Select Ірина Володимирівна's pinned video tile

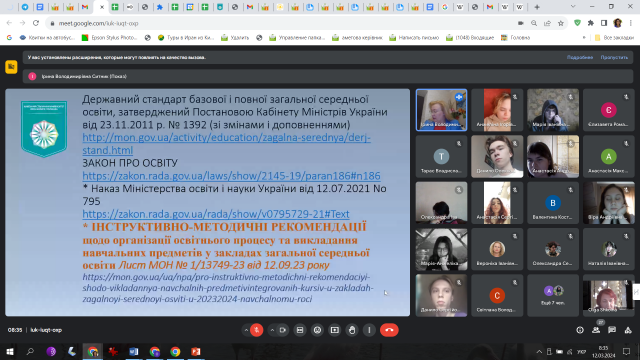point(441,110)
